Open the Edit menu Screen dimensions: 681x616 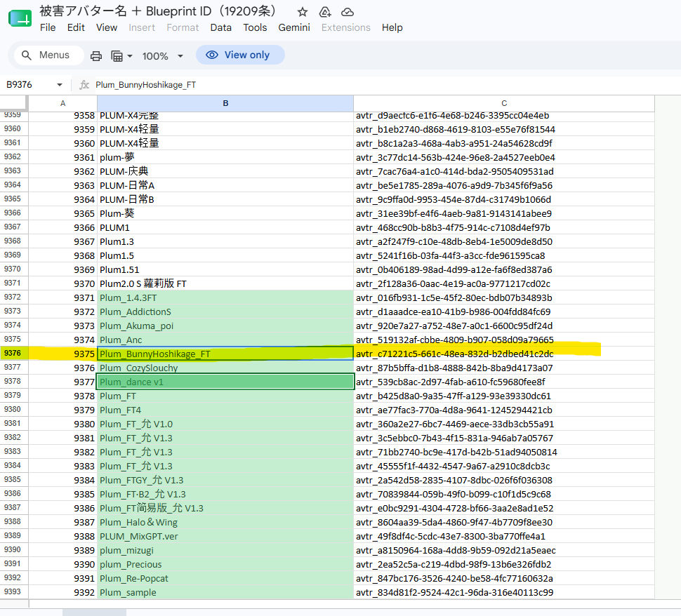(76, 27)
